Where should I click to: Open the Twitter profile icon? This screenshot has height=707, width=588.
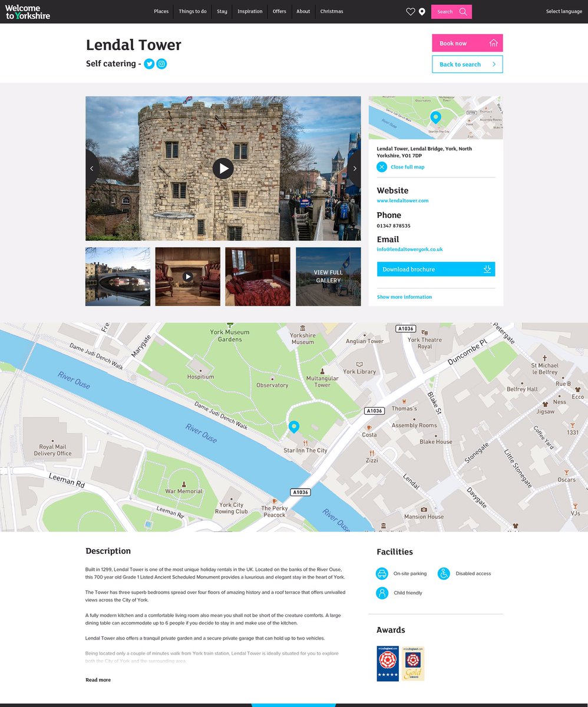pos(149,64)
